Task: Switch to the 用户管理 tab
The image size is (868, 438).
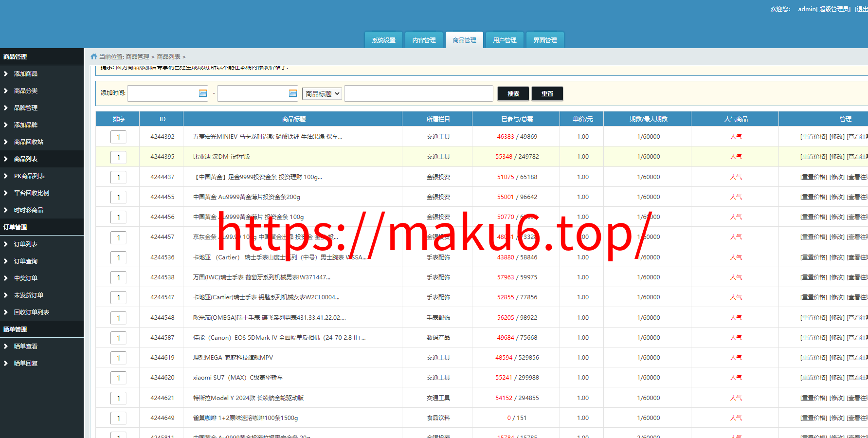Action: click(505, 40)
